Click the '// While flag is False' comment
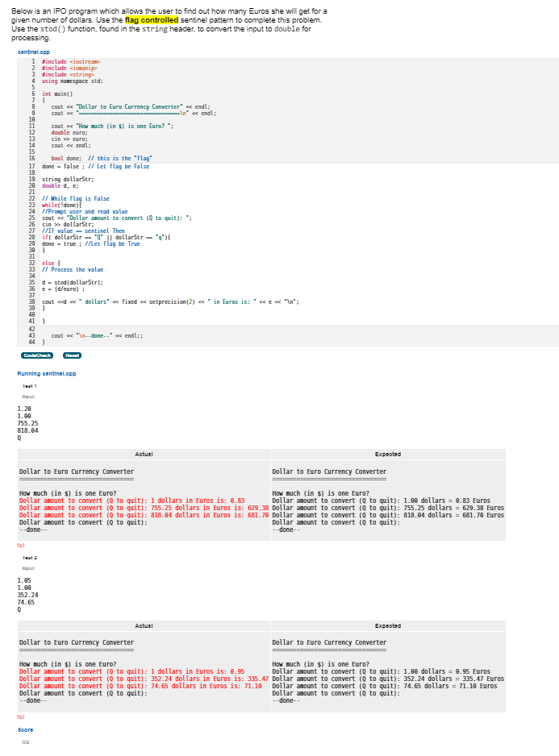This screenshot has width=559, height=756. click(x=76, y=198)
